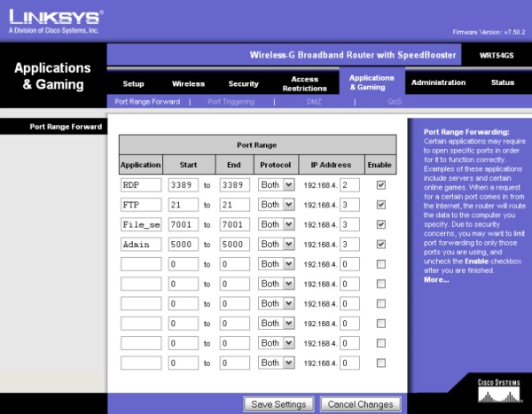The height and width of the screenshot is (414, 532).
Task: Open the Port Triggering sub-tab
Action: pyautogui.click(x=231, y=102)
